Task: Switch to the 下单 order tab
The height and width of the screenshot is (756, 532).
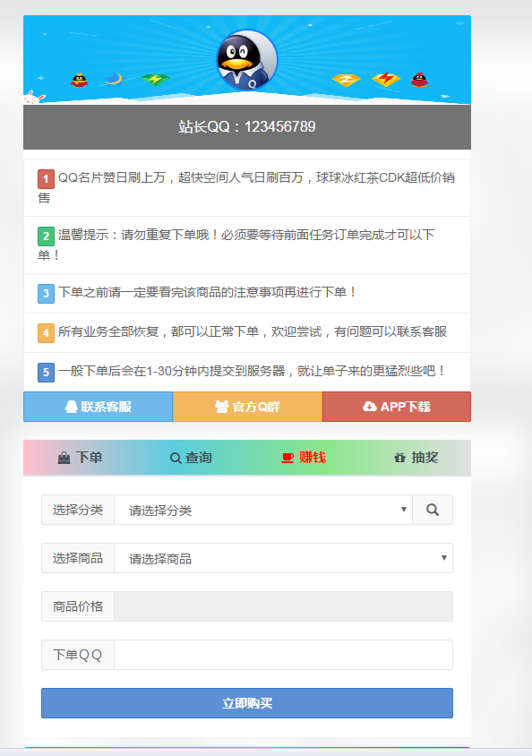Action: (x=80, y=457)
